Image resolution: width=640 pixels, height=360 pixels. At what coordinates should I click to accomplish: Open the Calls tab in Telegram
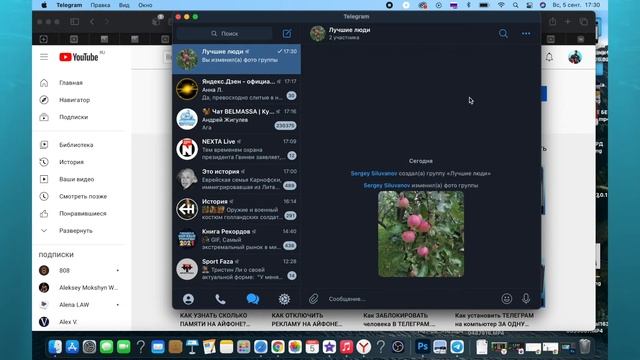(220, 299)
